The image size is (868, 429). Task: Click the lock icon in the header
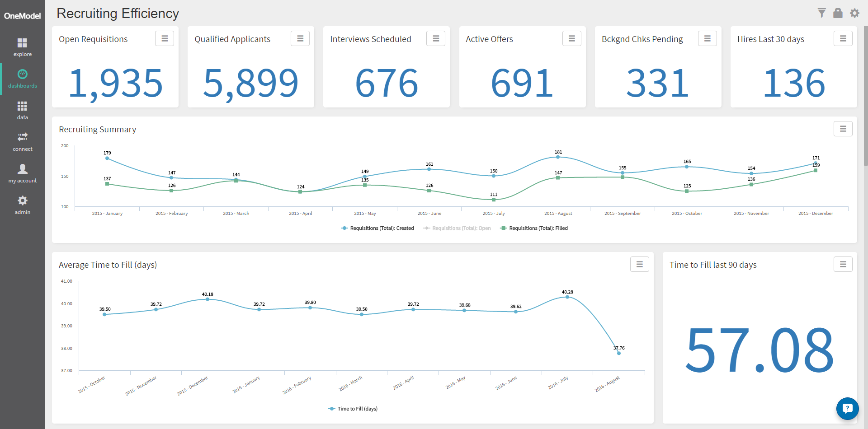[838, 13]
